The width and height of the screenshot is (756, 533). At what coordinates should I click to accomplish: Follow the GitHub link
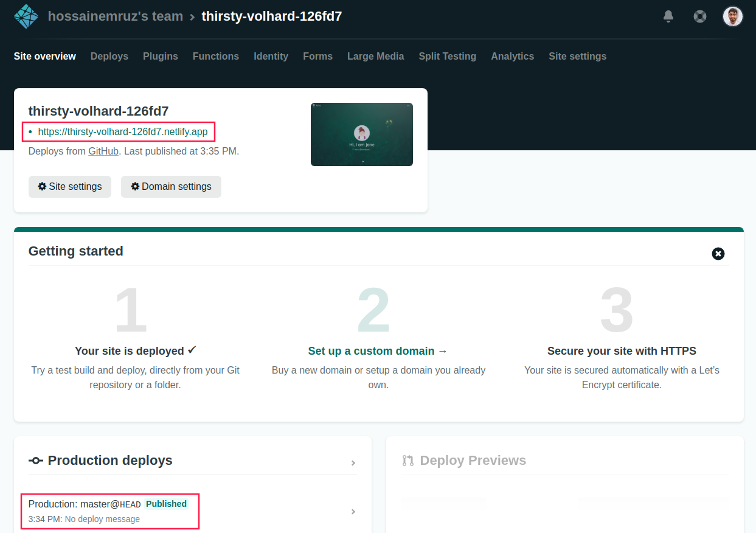[x=103, y=151]
